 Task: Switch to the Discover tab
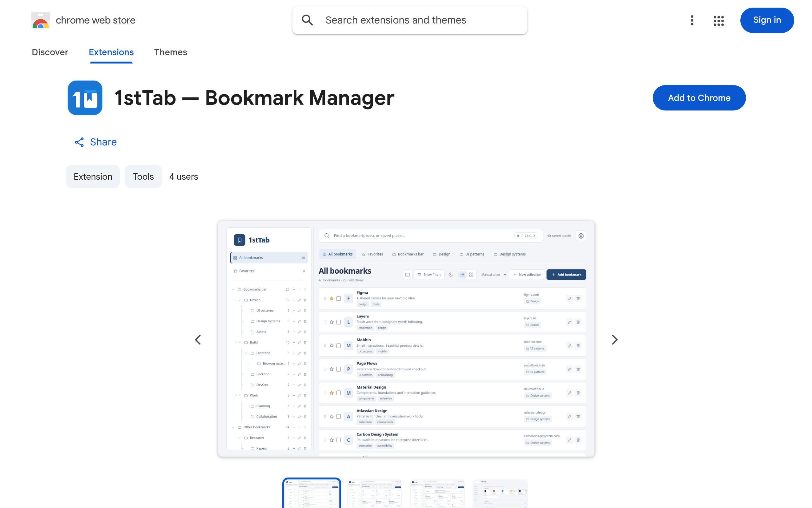click(50, 52)
